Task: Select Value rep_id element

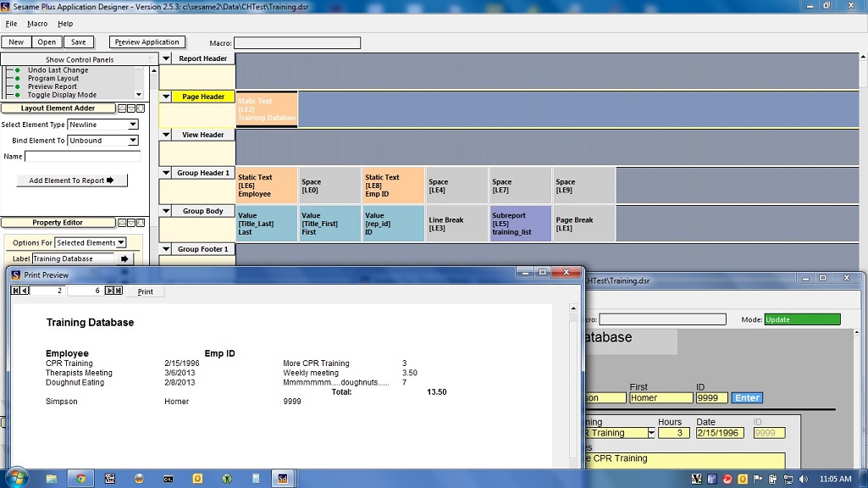Action: coord(394,224)
